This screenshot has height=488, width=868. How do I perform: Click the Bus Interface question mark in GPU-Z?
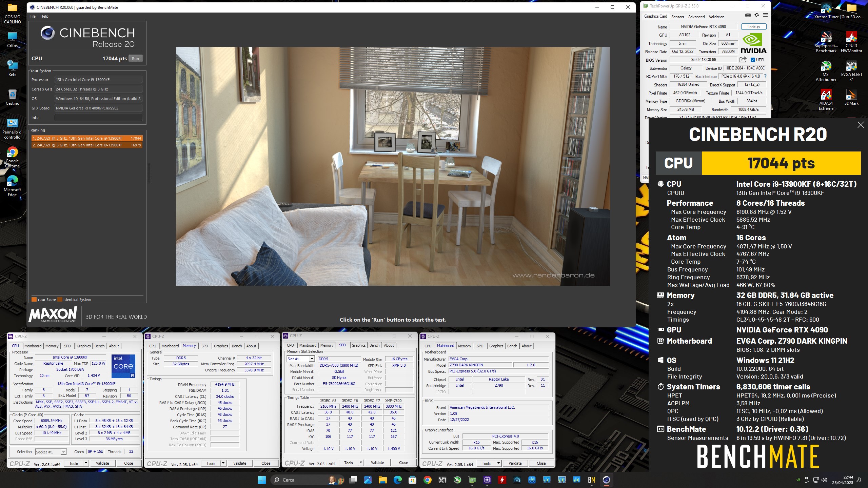765,76
